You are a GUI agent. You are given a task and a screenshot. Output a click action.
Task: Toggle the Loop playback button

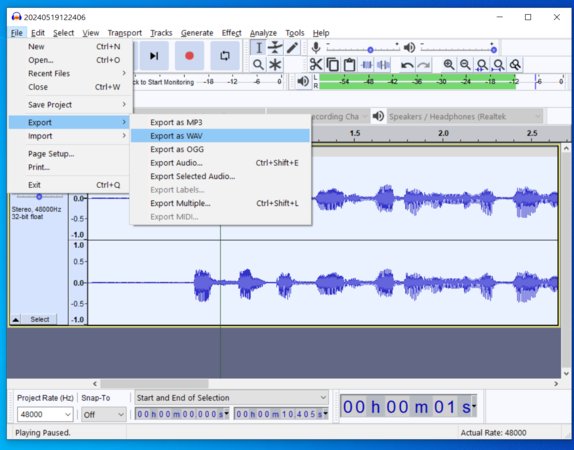225,56
